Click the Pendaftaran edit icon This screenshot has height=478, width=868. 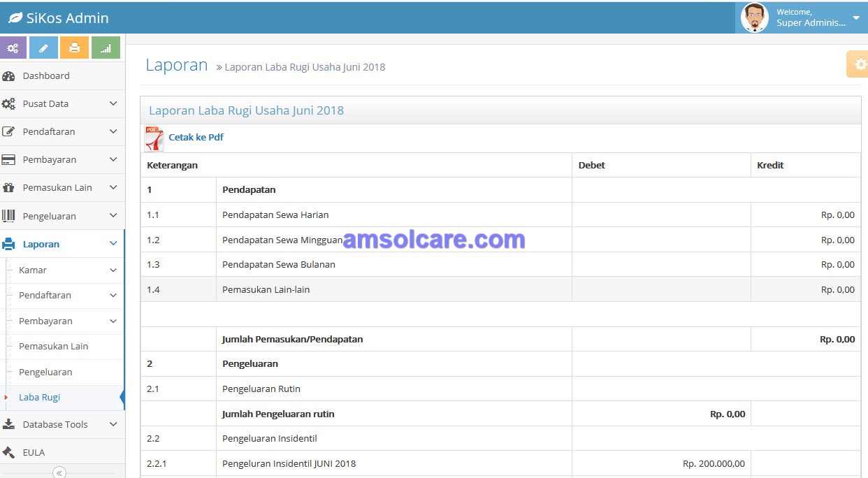point(8,131)
